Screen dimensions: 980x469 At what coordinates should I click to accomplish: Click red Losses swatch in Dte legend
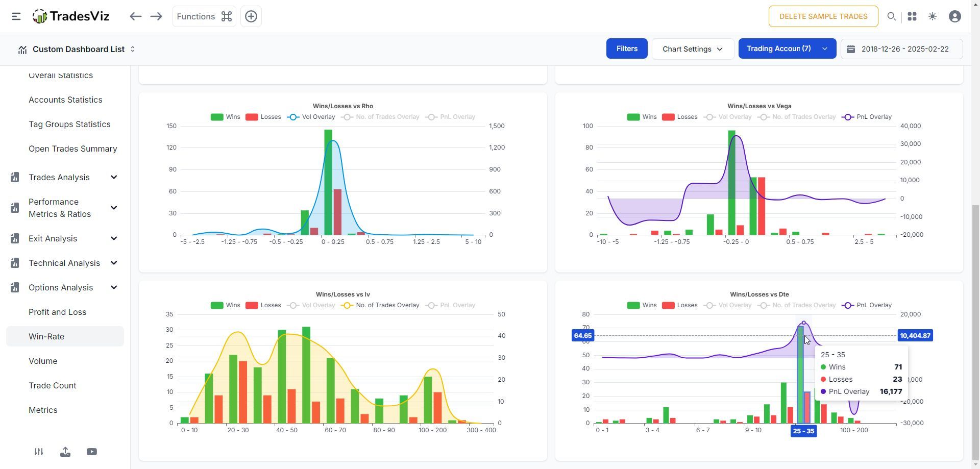tap(668, 305)
